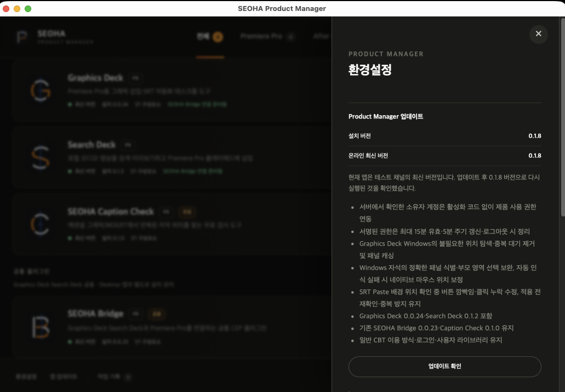This screenshot has width=565, height=392.
Task: Click the 환경설정 panel heading
Action: (x=370, y=70)
